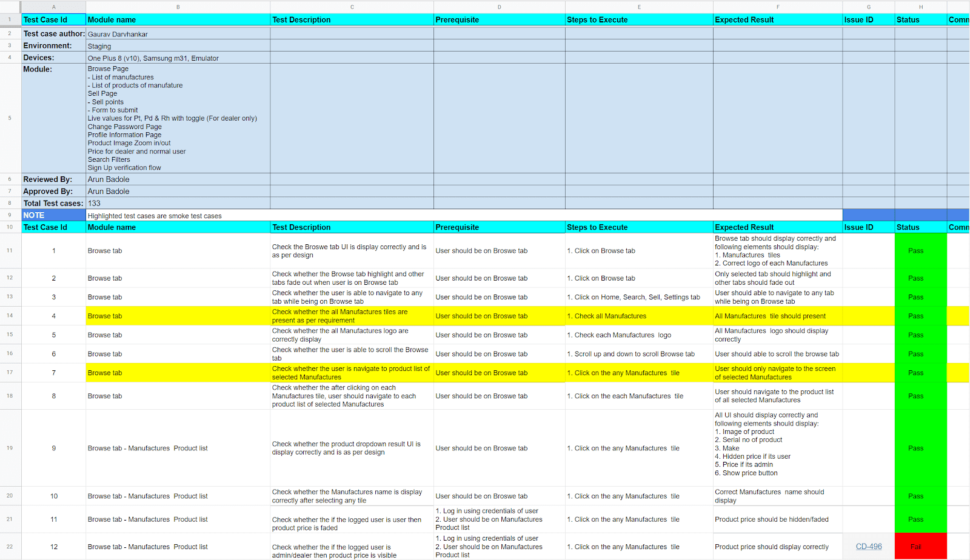Select the cell containing Gaurav Darvhankar

(x=178, y=34)
